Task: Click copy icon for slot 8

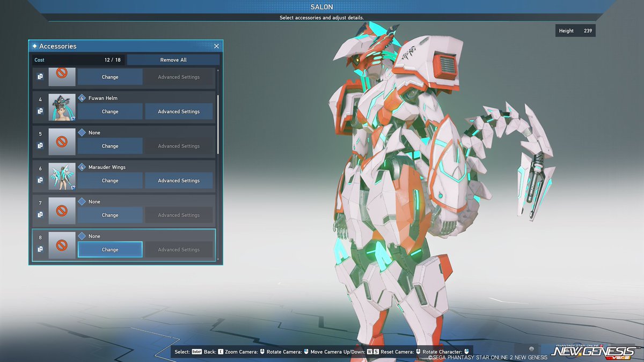Action: tap(40, 249)
